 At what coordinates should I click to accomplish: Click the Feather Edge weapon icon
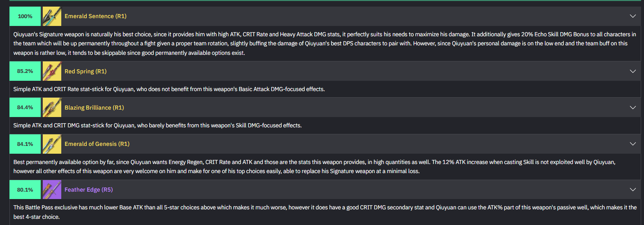click(x=52, y=190)
